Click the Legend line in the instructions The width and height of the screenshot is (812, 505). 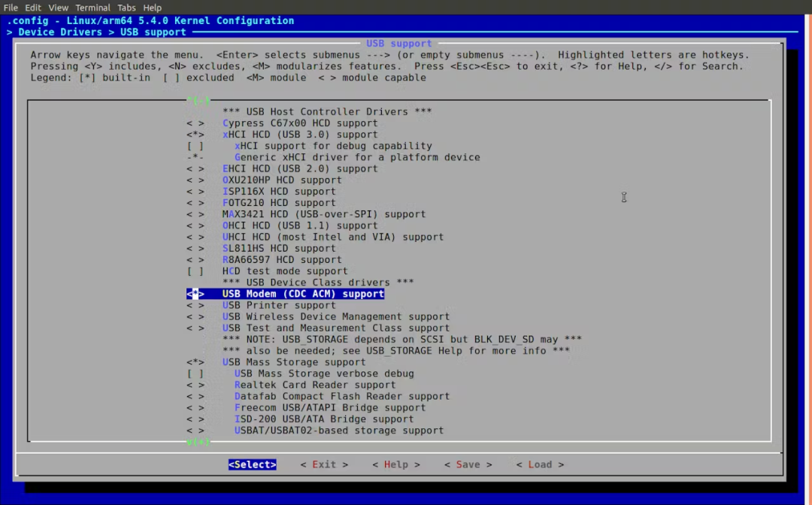click(229, 77)
